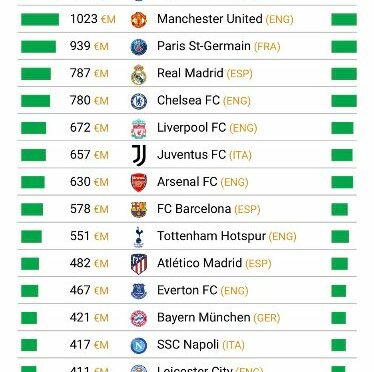Viewport: 374px width, 372px height.
Task: Click the FC Barcelona club crest
Action: 139,210
